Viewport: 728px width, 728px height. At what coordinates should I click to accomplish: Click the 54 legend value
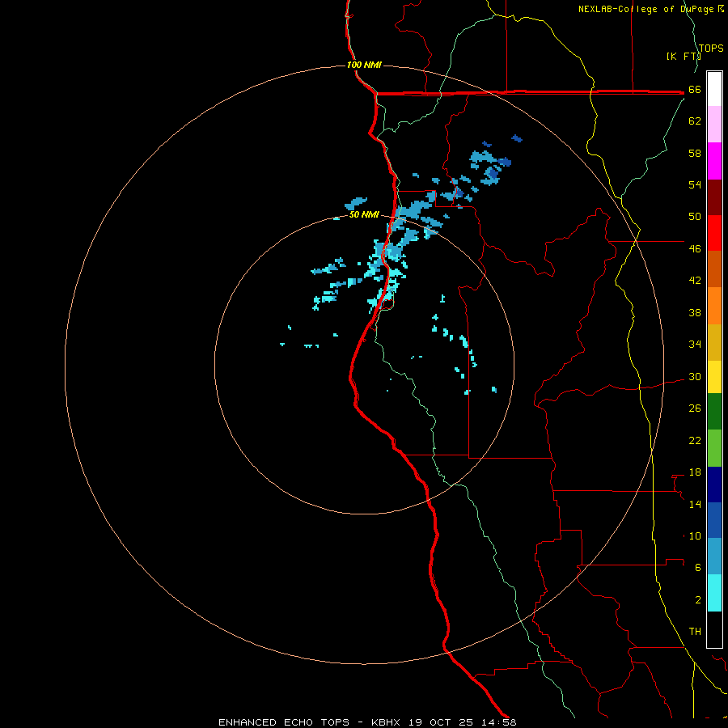tap(695, 184)
